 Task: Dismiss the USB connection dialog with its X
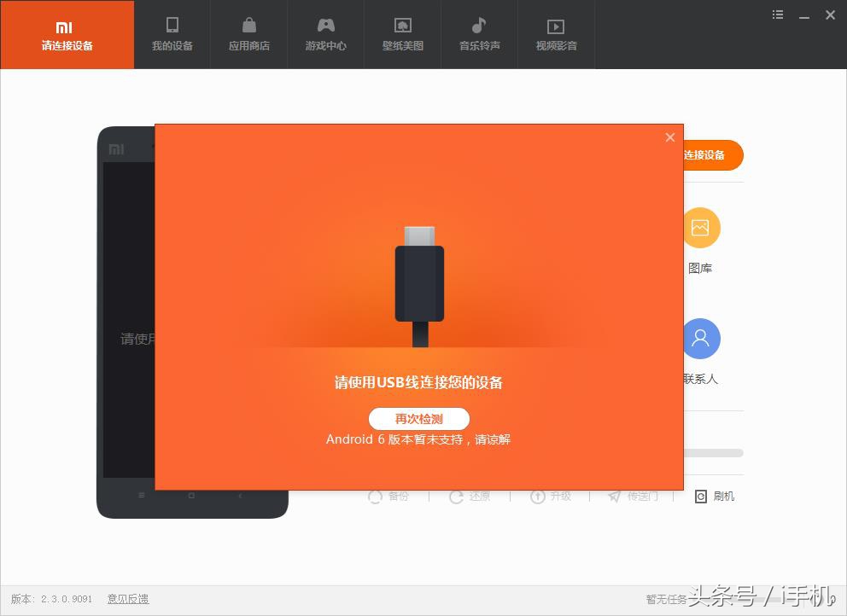click(x=669, y=137)
